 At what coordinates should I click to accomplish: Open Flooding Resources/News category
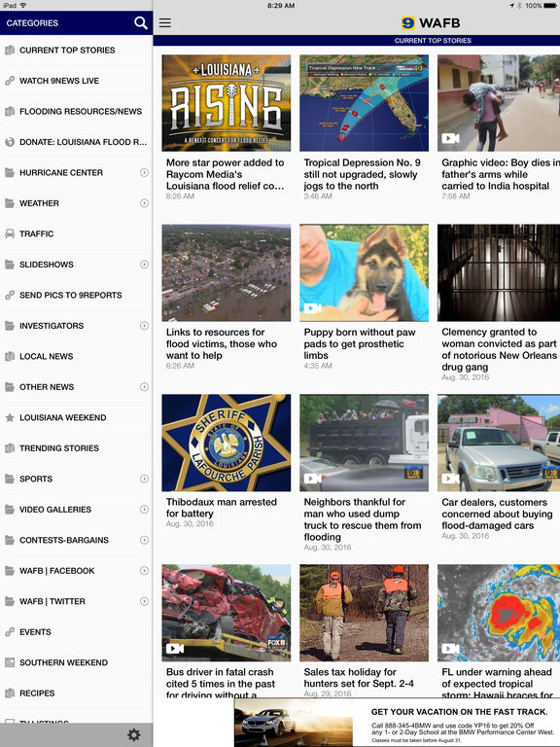click(76, 112)
